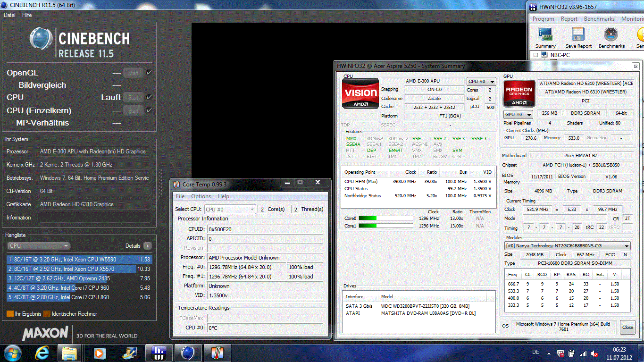
Task: Open the Windows Start orb
Action: point(12,352)
